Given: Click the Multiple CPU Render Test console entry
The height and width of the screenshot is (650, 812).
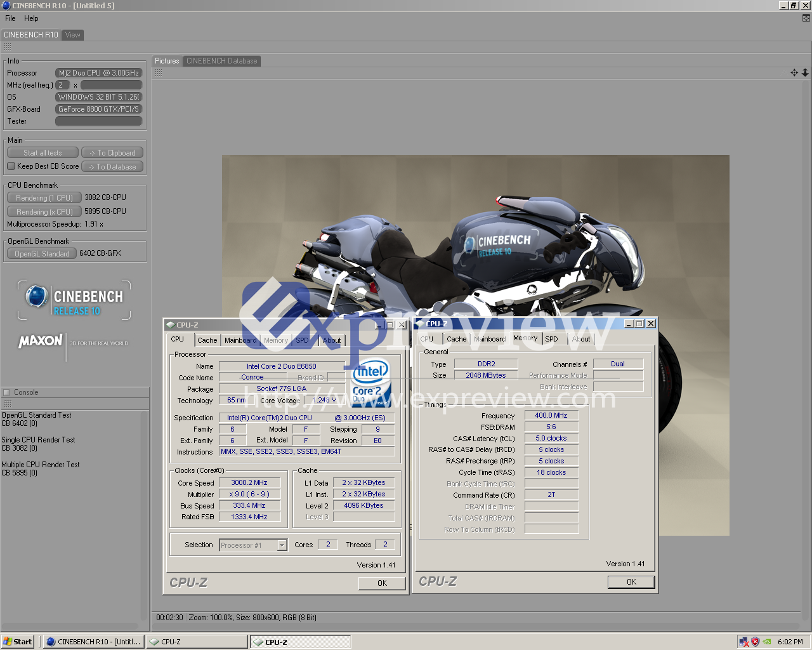Looking at the screenshot, I should coord(41,468).
